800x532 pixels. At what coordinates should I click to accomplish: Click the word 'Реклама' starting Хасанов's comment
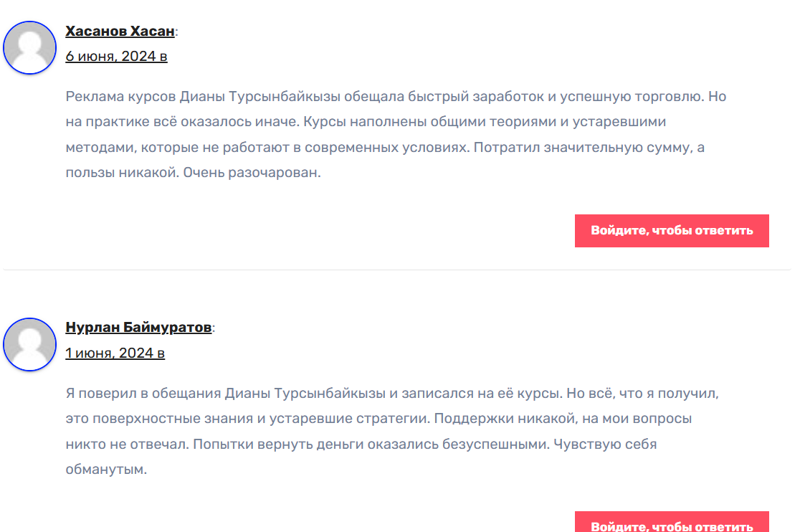click(92, 97)
